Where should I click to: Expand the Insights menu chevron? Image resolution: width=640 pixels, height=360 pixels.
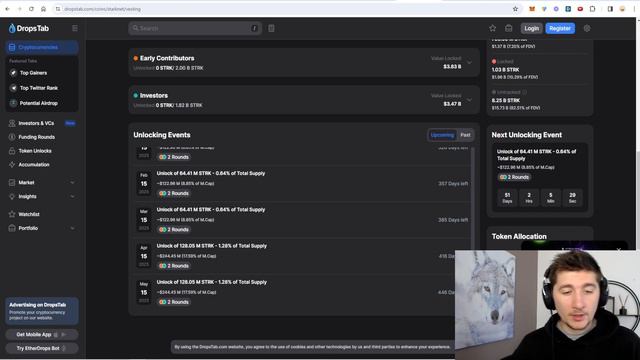tap(72, 196)
